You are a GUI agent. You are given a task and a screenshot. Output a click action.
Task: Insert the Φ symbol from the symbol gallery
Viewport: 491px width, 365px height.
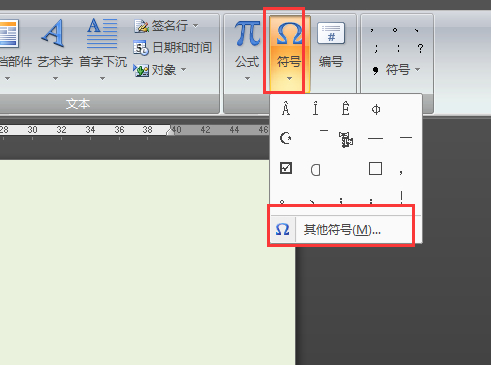point(376,110)
